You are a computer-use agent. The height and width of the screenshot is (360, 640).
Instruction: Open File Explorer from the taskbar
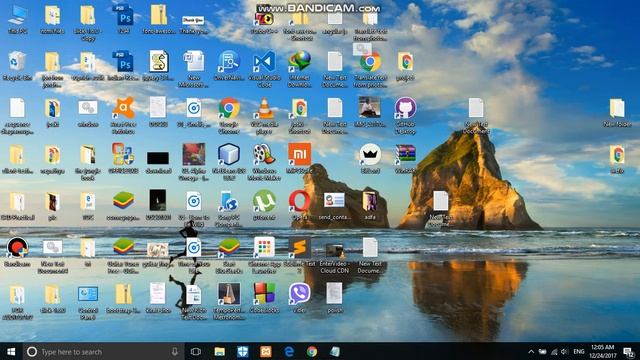coord(220,351)
